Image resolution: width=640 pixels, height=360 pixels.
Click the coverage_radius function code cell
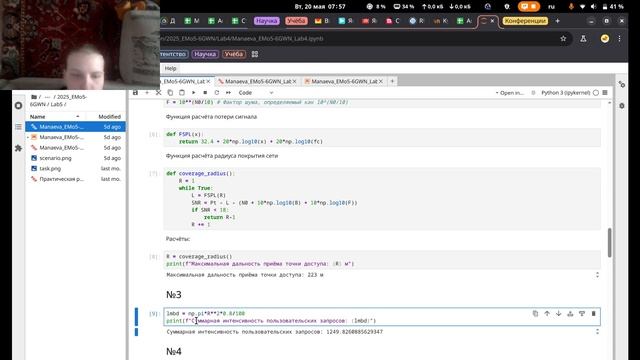coord(382,199)
